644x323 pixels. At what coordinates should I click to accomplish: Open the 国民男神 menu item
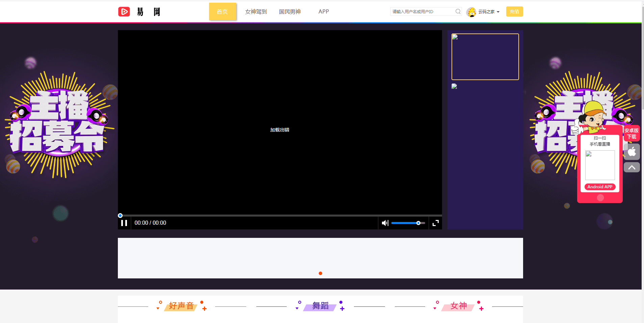click(x=290, y=12)
